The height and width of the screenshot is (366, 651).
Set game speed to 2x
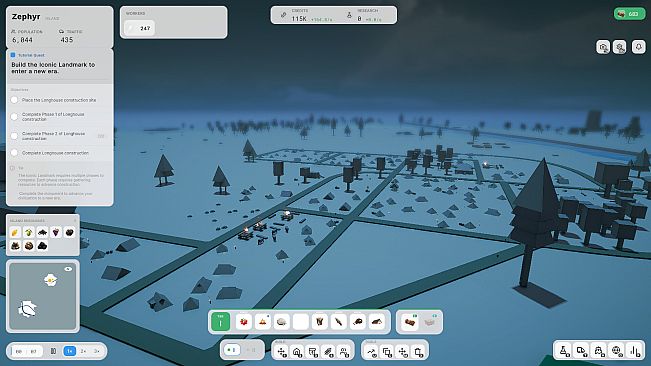[83, 351]
